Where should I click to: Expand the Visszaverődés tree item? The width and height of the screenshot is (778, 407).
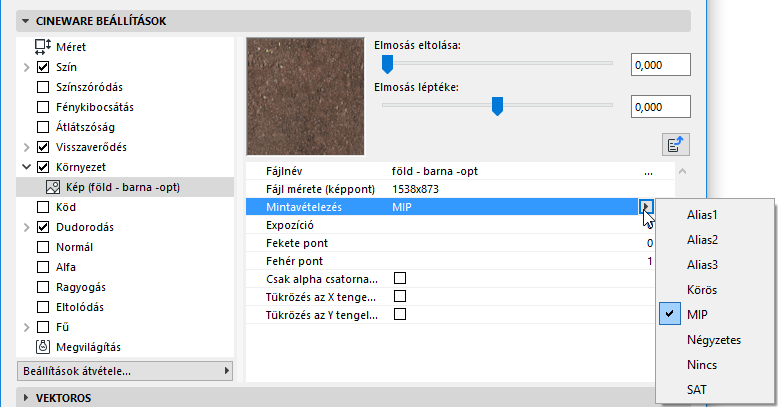click(27, 147)
